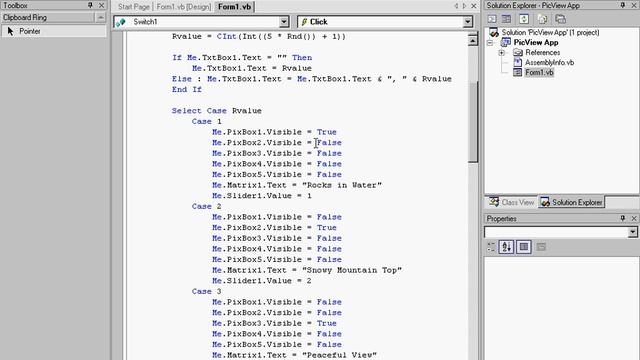Click Click event lightning icon
Image resolution: width=640 pixels, height=360 pixels.
click(x=304, y=22)
